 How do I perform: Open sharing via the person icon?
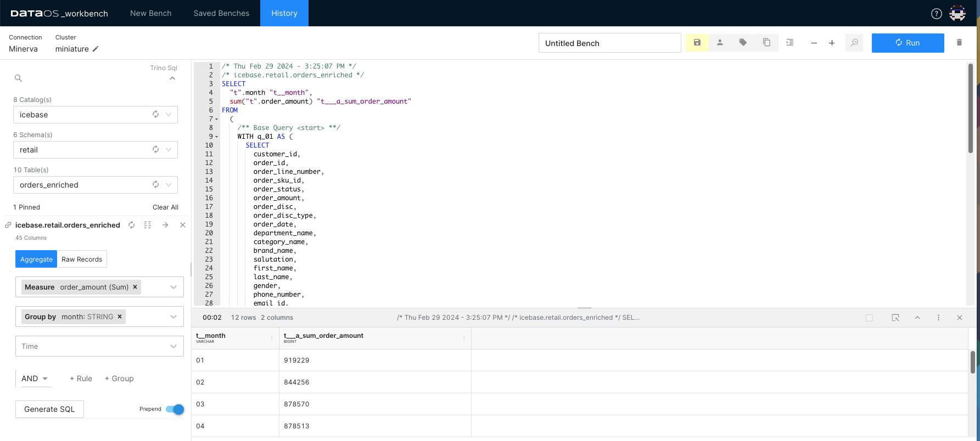[720, 43]
